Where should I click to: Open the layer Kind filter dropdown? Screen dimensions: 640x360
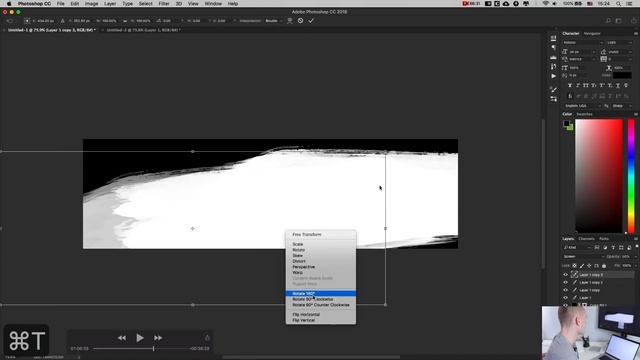click(x=577, y=247)
